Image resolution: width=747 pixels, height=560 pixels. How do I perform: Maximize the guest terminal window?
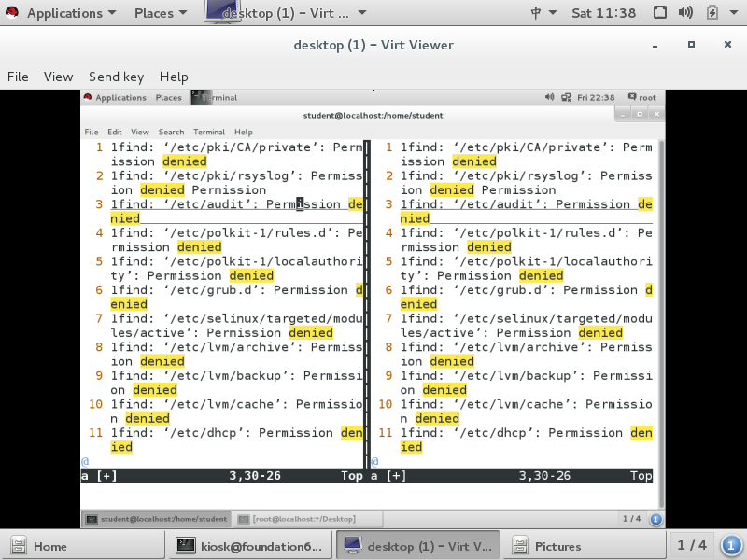coord(640,114)
